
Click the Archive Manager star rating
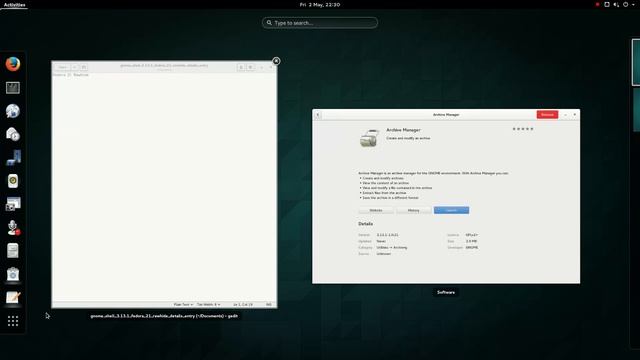523,129
